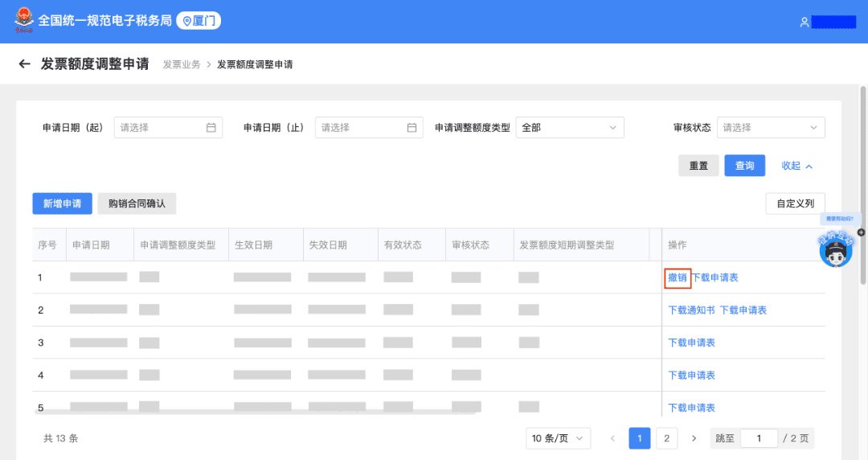Click the back arrow beside page title

click(24, 64)
